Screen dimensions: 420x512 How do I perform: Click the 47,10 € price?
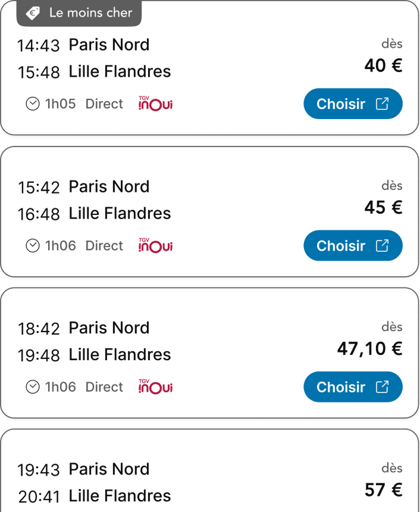[x=369, y=349]
